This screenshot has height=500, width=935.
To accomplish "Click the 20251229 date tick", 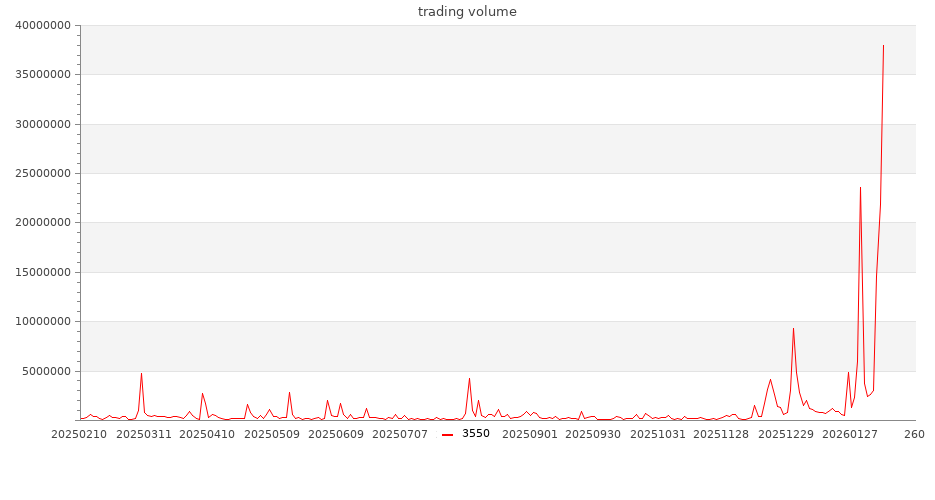I will [x=787, y=435].
